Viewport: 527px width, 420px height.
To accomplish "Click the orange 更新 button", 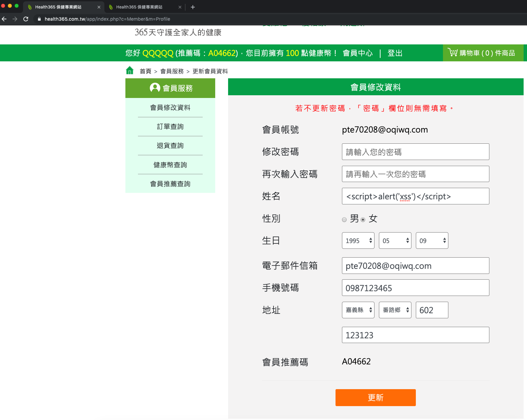I will tap(376, 398).
